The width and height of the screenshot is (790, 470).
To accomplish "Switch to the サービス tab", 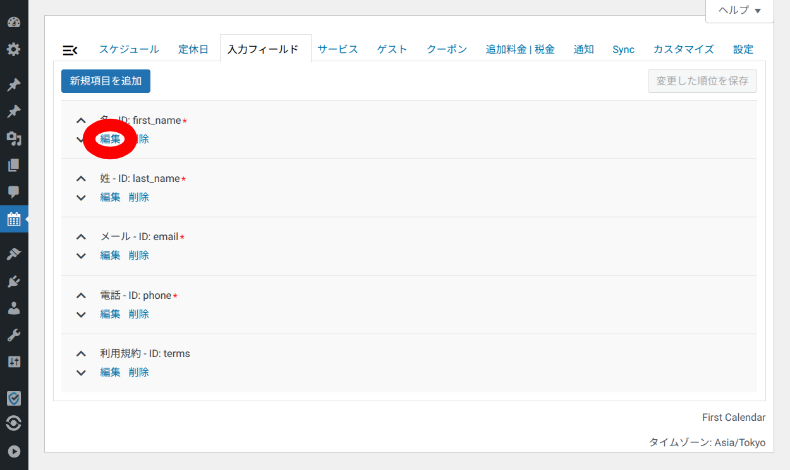I will (x=338, y=49).
